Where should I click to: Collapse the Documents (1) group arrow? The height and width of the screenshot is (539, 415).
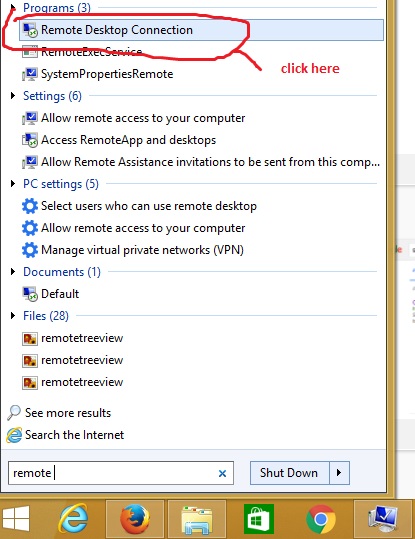13,272
